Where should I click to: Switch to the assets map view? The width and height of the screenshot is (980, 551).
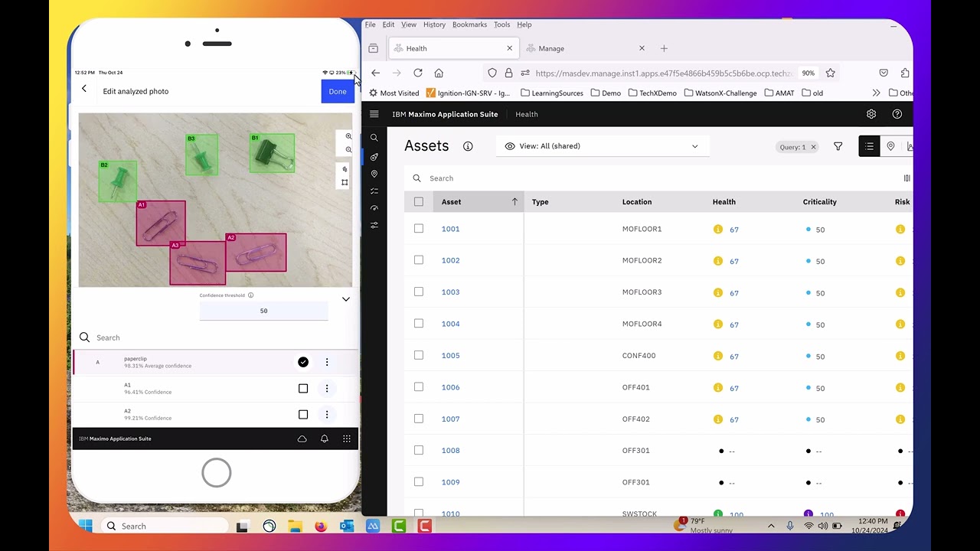890,146
